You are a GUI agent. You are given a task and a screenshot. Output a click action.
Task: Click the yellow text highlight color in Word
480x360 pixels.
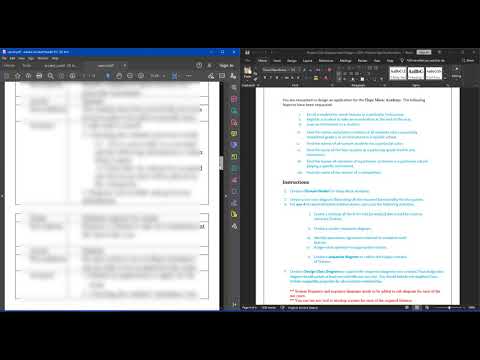pos(316,78)
